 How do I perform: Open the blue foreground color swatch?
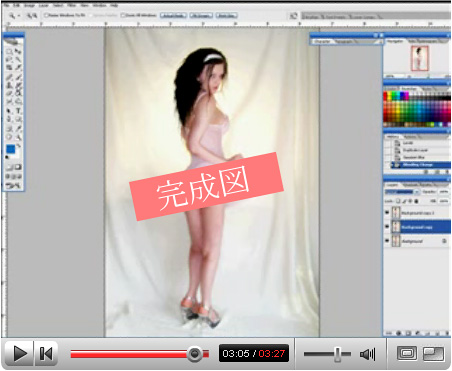coord(11,149)
